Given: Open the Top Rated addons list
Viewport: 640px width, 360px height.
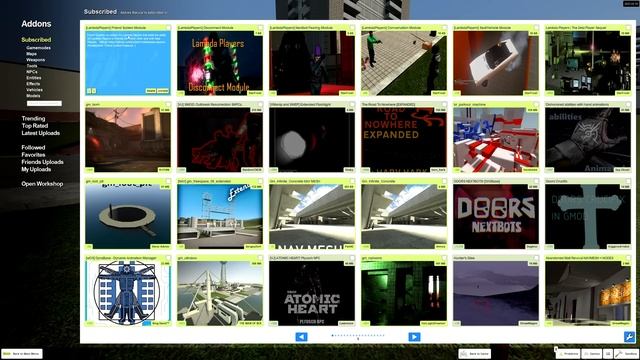Looking at the screenshot, I should [35, 126].
